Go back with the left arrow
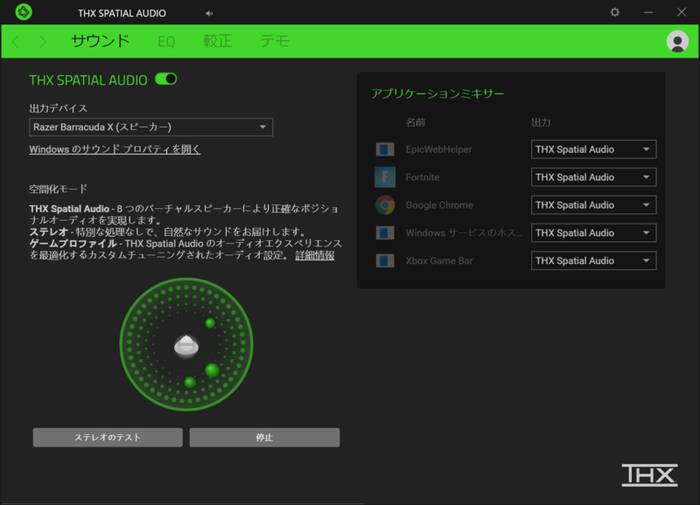The image size is (700, 505). [x=16, y=42]
